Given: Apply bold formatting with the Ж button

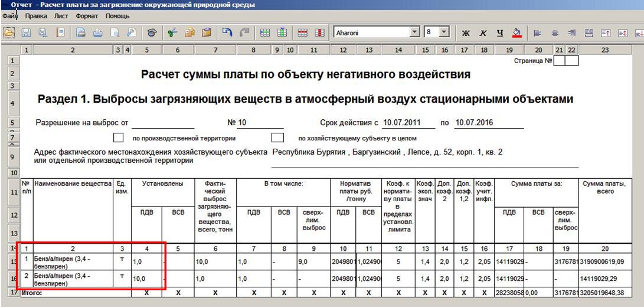Looking at the screenshot, I should pos(465,34).
